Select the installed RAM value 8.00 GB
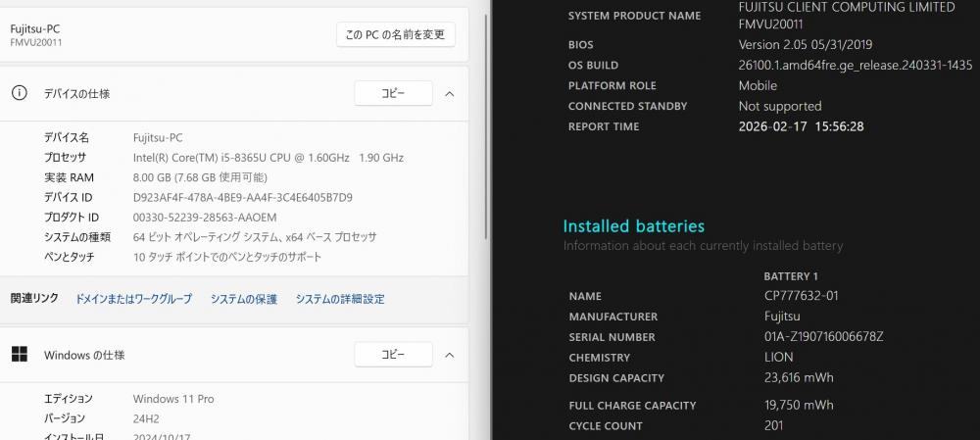Viewport: 980px width, 440px height. click(x=200, y=177)
